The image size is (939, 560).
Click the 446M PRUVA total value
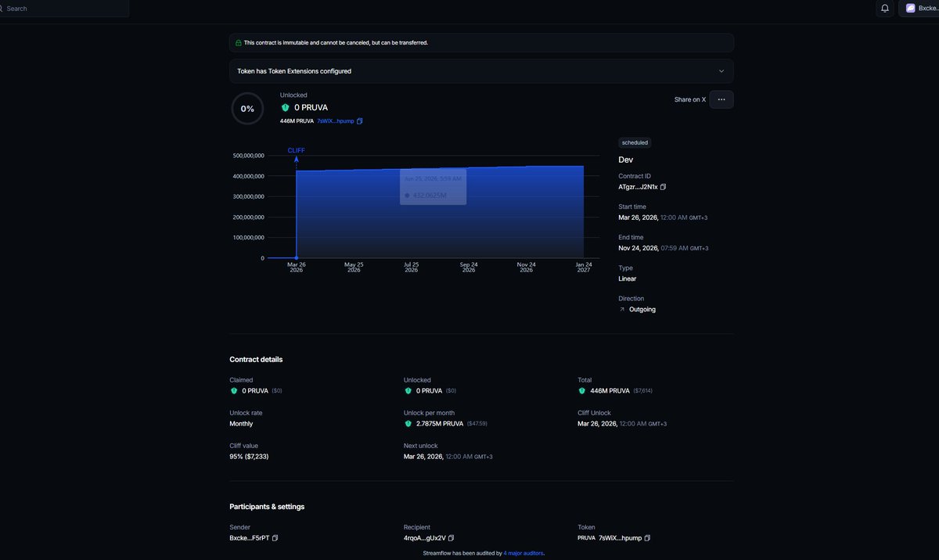click(610, 390)
